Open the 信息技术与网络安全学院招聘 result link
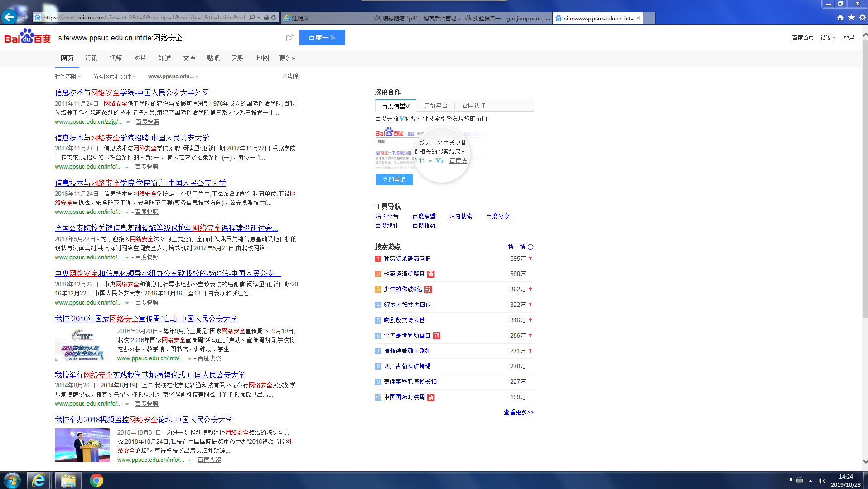868x489 pixels. pos(132,138)
